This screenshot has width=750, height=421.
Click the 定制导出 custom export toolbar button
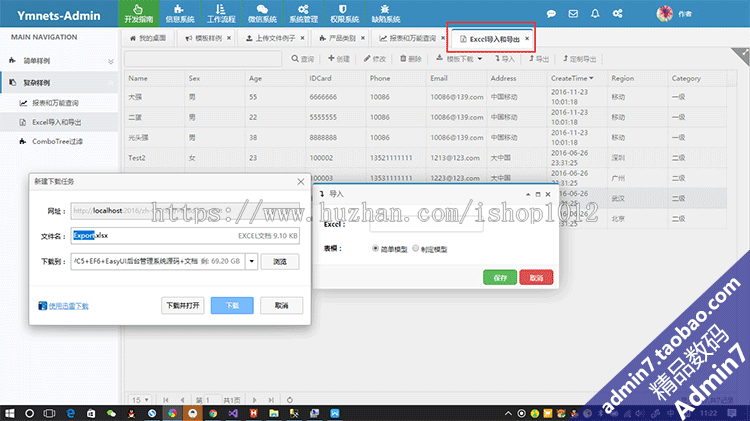580,59
